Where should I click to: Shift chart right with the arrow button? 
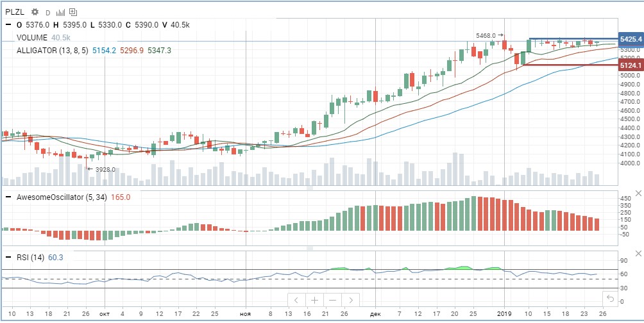[x=351, y=300]
